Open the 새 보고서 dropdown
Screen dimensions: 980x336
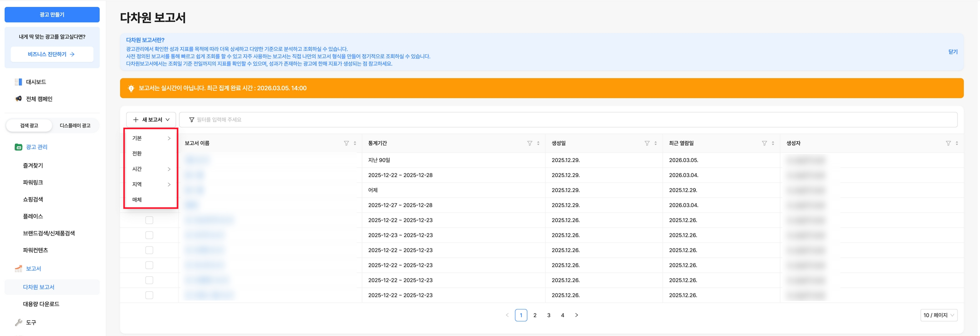[151, 120]
